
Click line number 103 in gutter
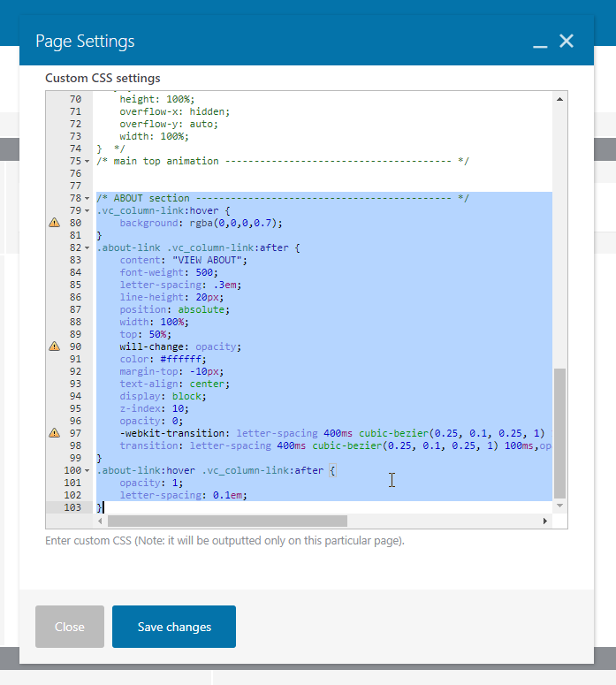(72, 507)
